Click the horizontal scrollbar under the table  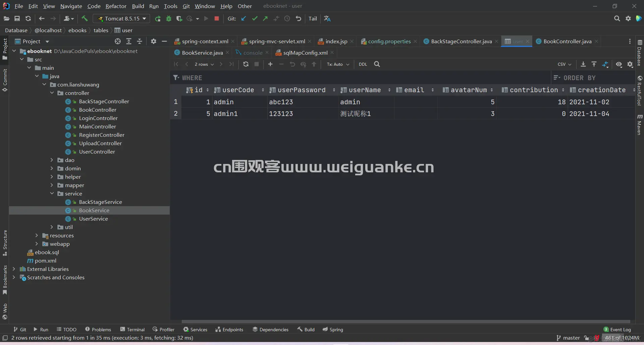coord(406,321)
